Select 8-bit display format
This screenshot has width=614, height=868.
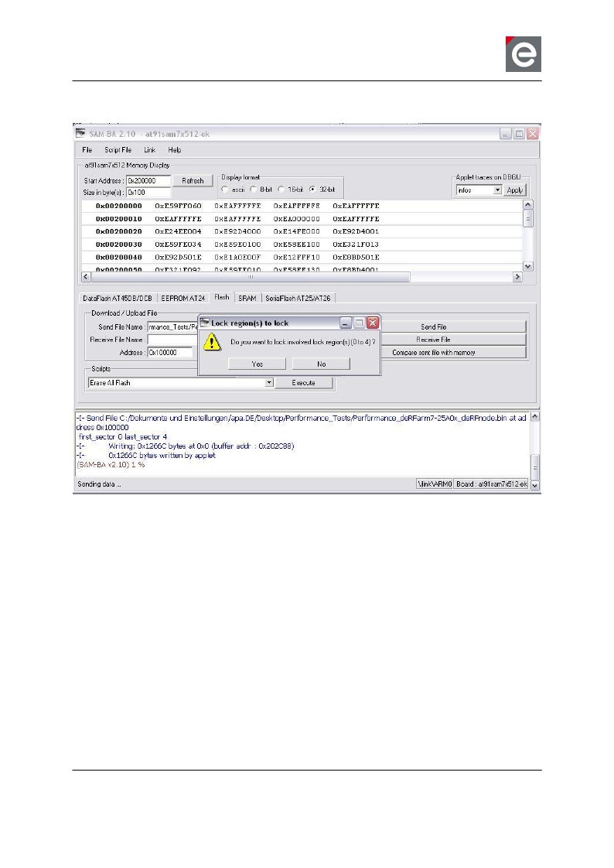[x=254, y=190]
